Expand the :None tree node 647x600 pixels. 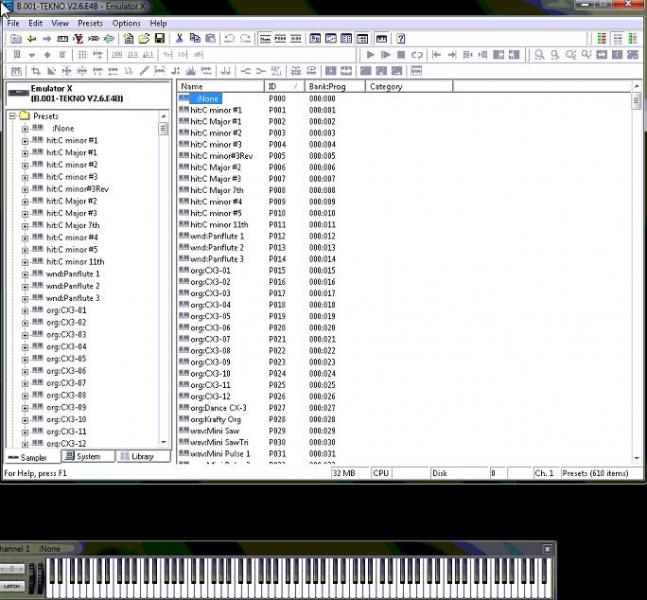25,129
